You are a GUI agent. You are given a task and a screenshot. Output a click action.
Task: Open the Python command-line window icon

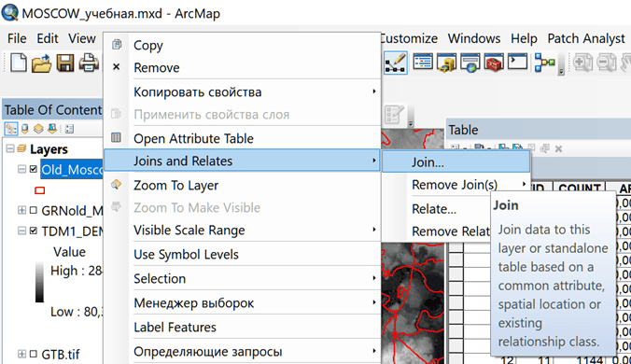coord(517,63)
